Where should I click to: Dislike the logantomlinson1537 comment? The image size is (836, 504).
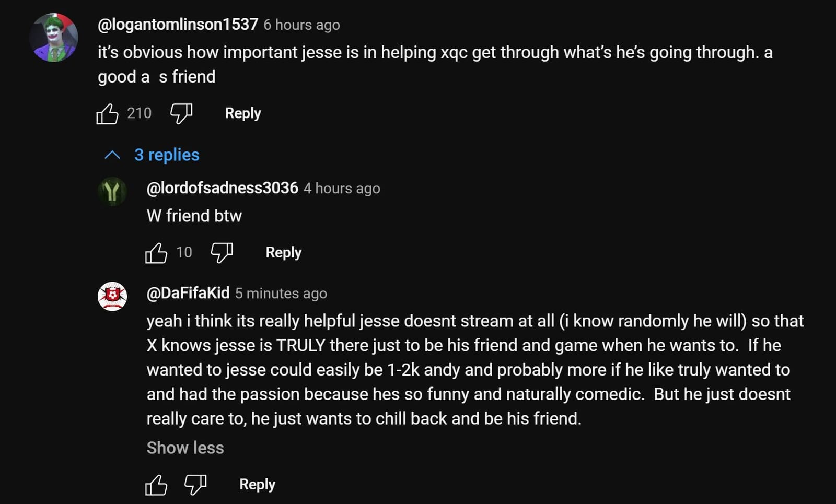(x=181, y=113)
